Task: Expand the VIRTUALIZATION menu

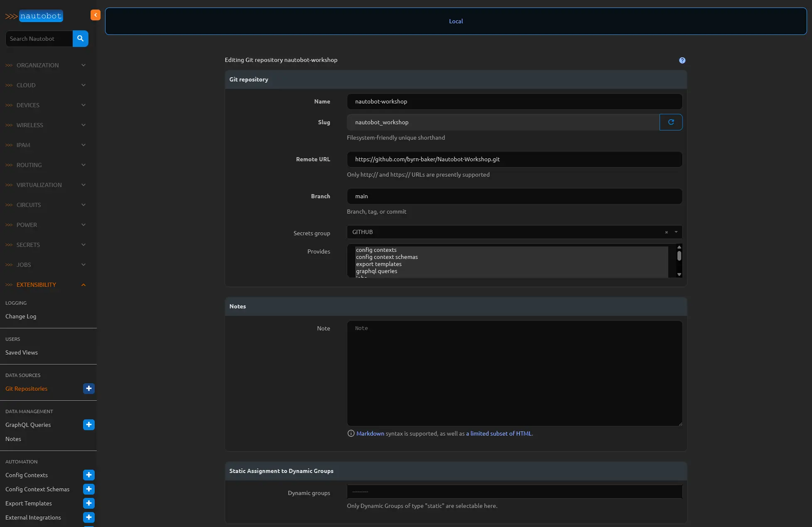Action: click(x=46, y=185)
